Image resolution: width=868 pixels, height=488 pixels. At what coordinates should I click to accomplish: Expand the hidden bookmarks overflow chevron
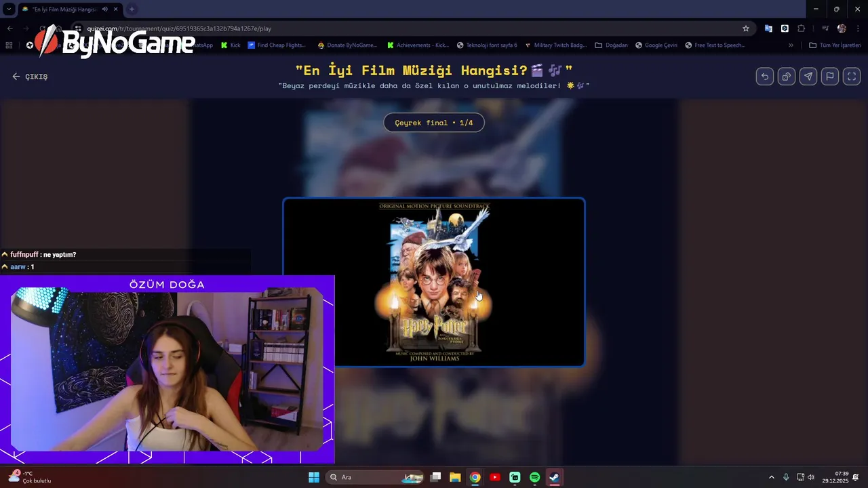791,45
